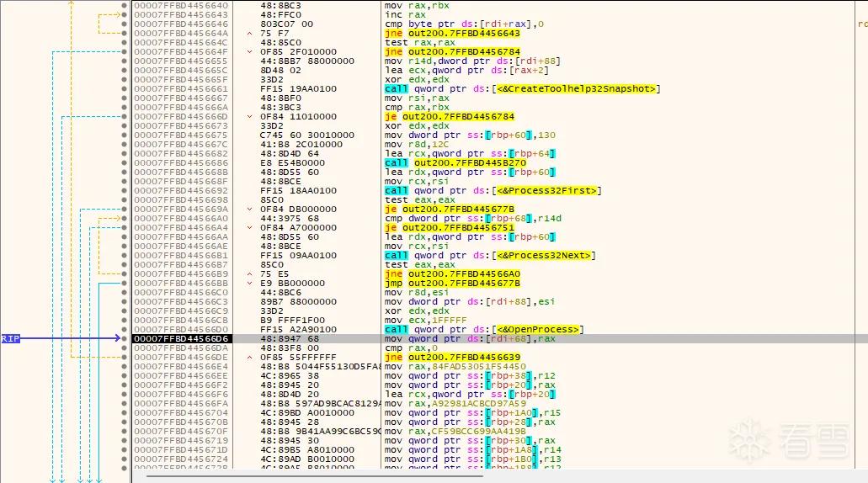Select the highlighted address 00007FFBD44566D6
This screenshot has width=868, height=483.
pos(181,338)
